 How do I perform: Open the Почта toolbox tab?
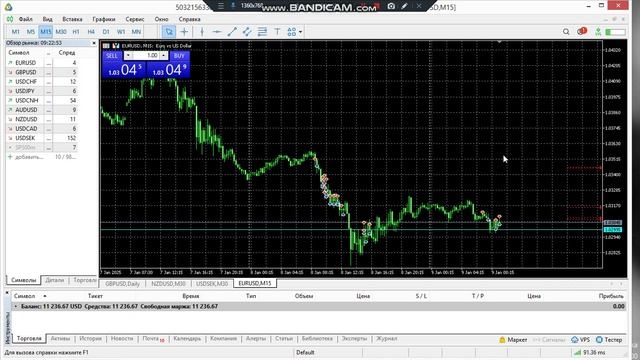pos(153,339)
